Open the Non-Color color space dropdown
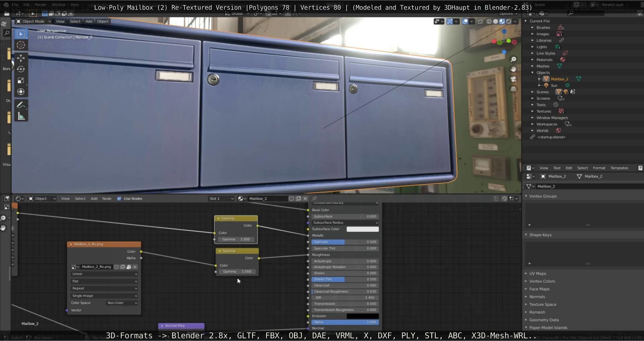Viewport: 644px width, 341px height. pos(122,303)
